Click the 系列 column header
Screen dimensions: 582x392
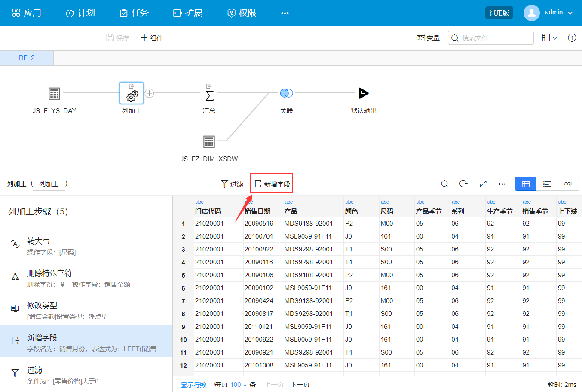coord(458,211)
